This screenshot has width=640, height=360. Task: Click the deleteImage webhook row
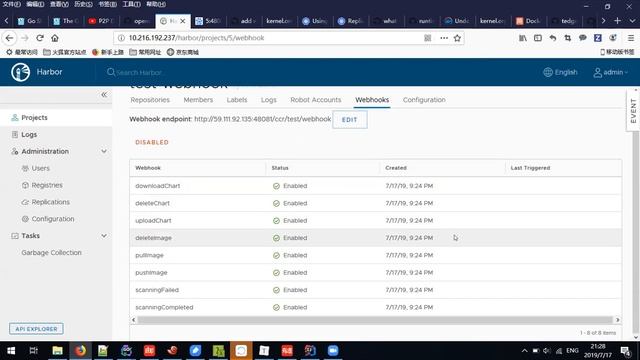pyautogui.click(x=376, y=238)
